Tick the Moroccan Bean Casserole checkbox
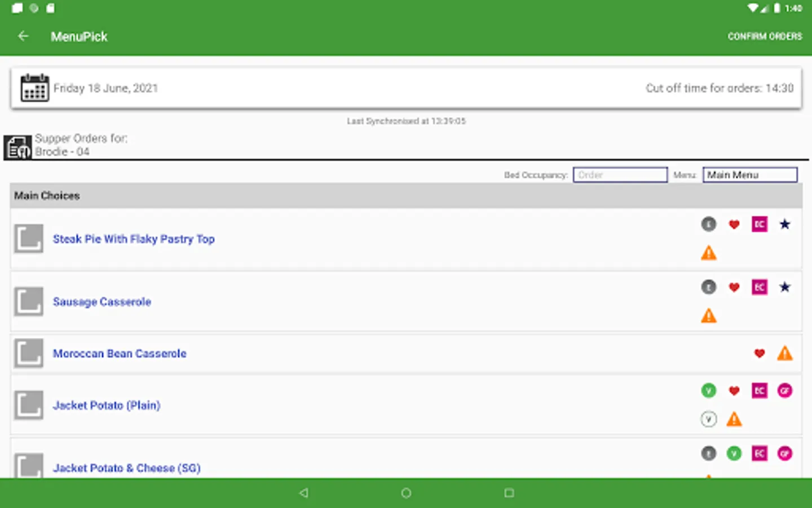Viewport: 812px width, 508px height. point(29,353)
